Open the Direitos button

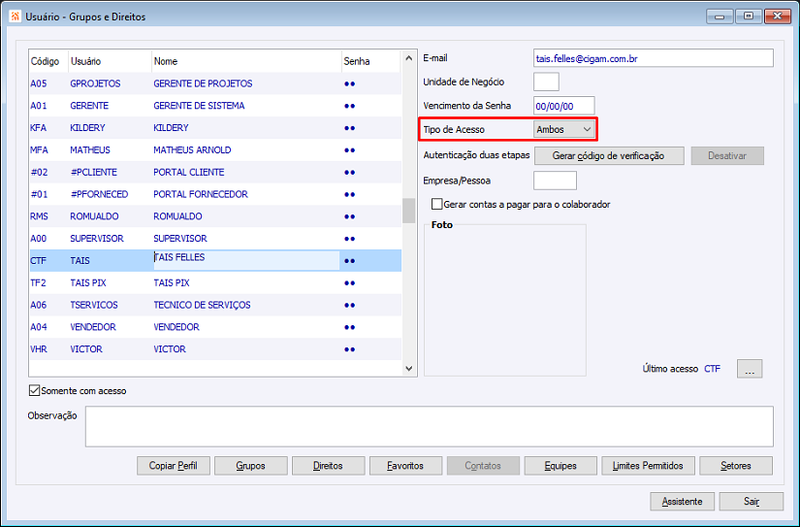coord(328,466)
